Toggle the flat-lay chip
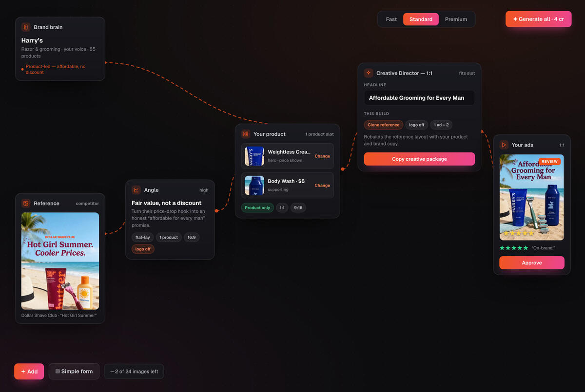 click(143, 238)
